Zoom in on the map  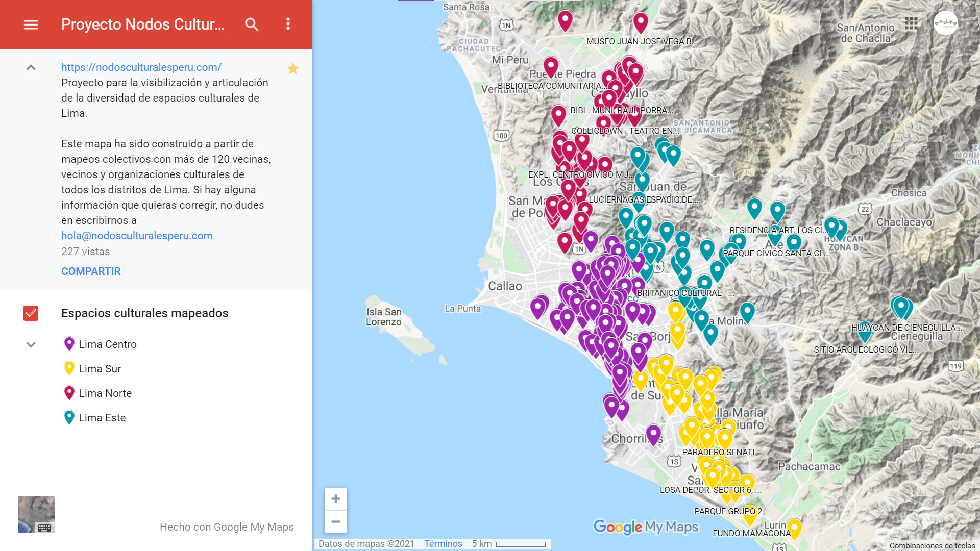coord(335,499)
